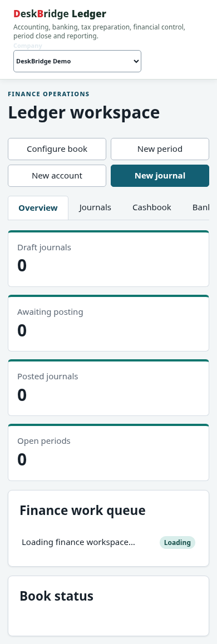Create a New account

(57, 176)
